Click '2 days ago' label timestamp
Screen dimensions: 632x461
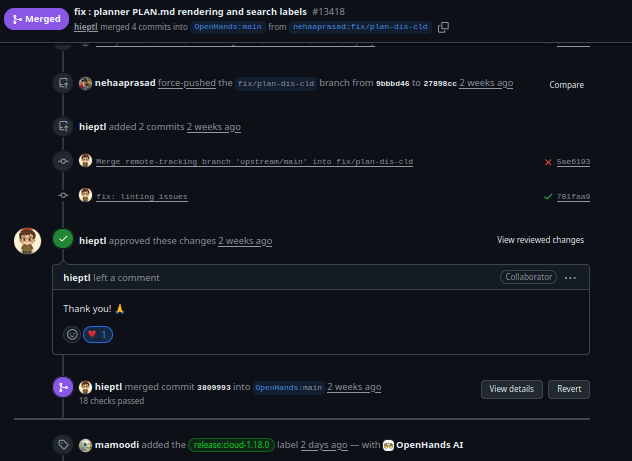point(324,445)
